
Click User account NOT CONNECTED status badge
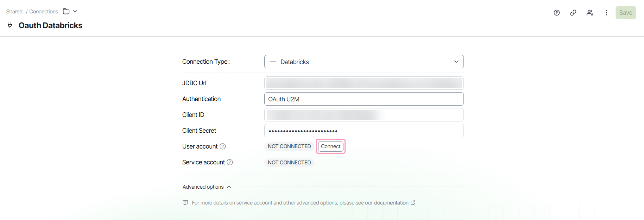(x=289, y=146)
